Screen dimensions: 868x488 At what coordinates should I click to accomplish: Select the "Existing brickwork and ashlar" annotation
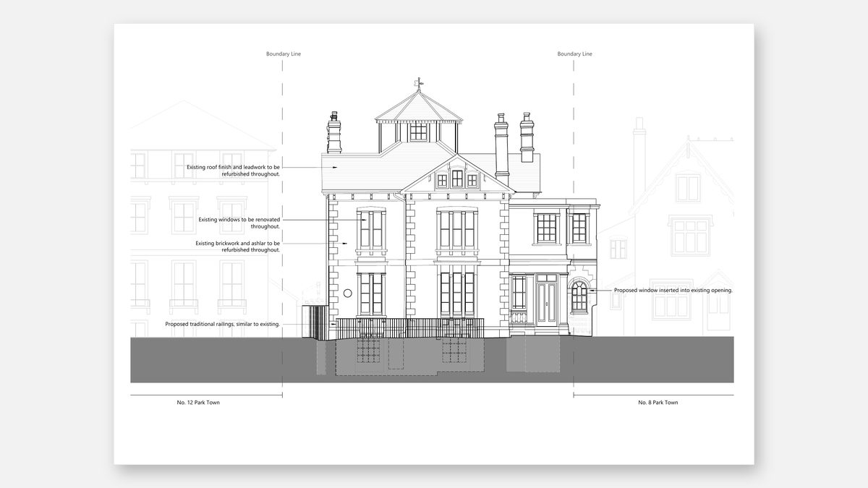(x=238, y=247)
